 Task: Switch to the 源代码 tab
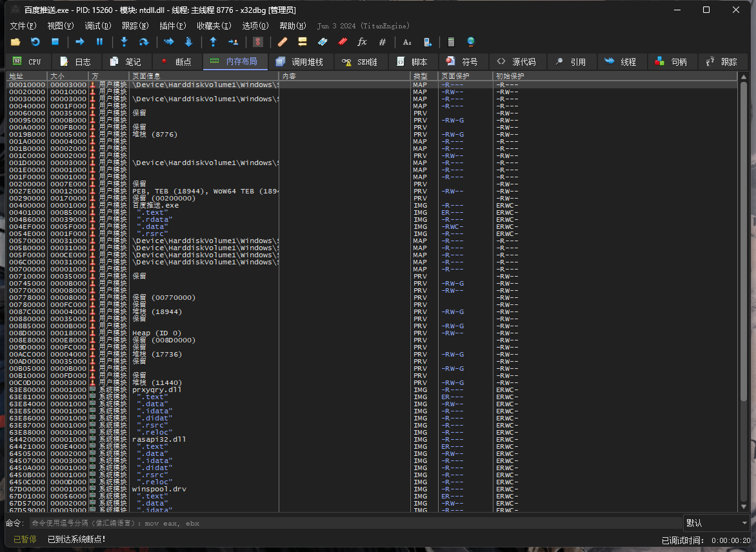pyautogui.click(x=518, y=62)
